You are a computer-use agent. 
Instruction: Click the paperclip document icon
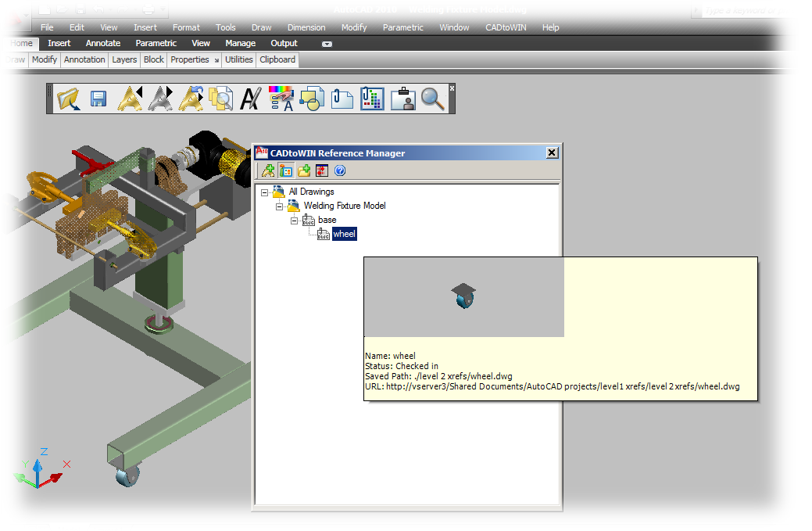click(x=342, y=99)
